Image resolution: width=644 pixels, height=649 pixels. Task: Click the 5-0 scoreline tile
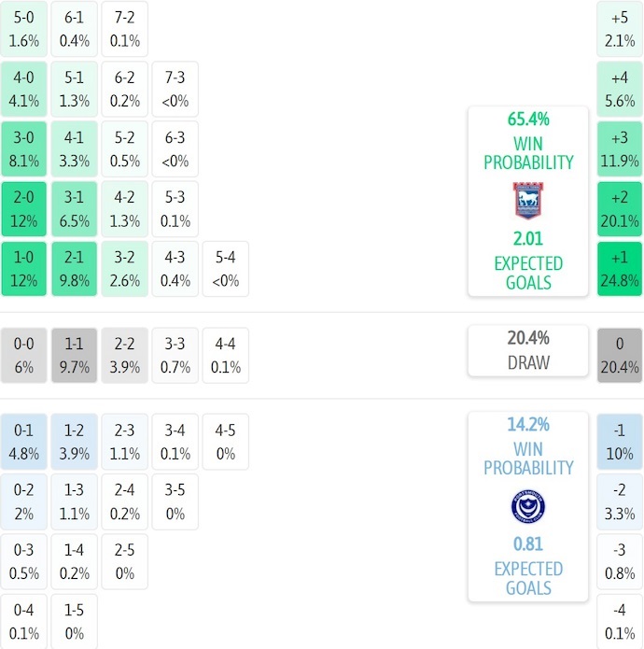tap(24, 29)
